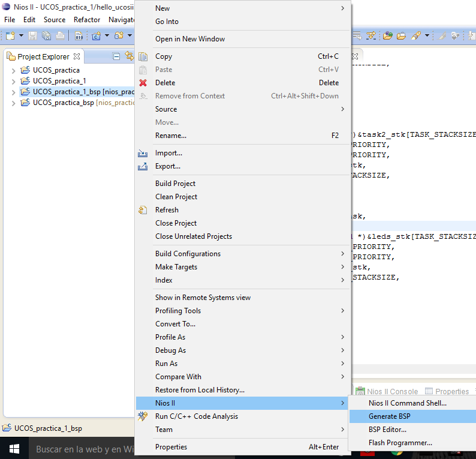The height and width of the screenshot is (459, 476).
Task: Open the Edit menu
Action: (29, 20)
